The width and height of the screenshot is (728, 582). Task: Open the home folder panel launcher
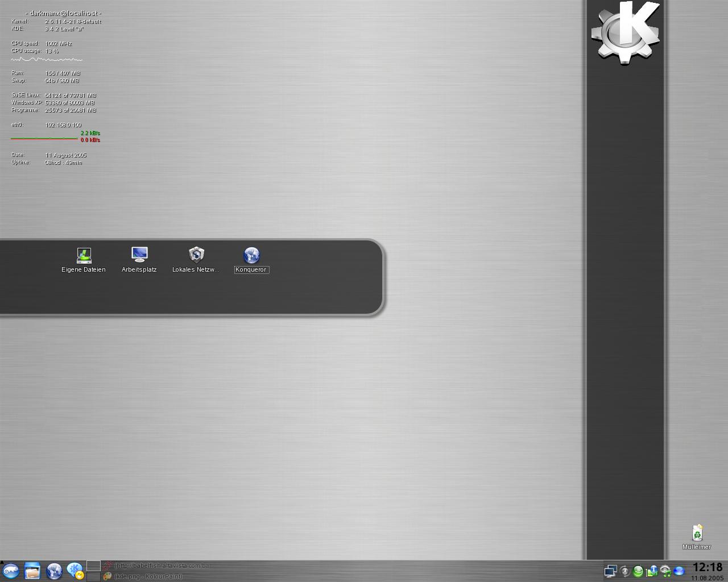pyautogui.click(x=32, y=571)
